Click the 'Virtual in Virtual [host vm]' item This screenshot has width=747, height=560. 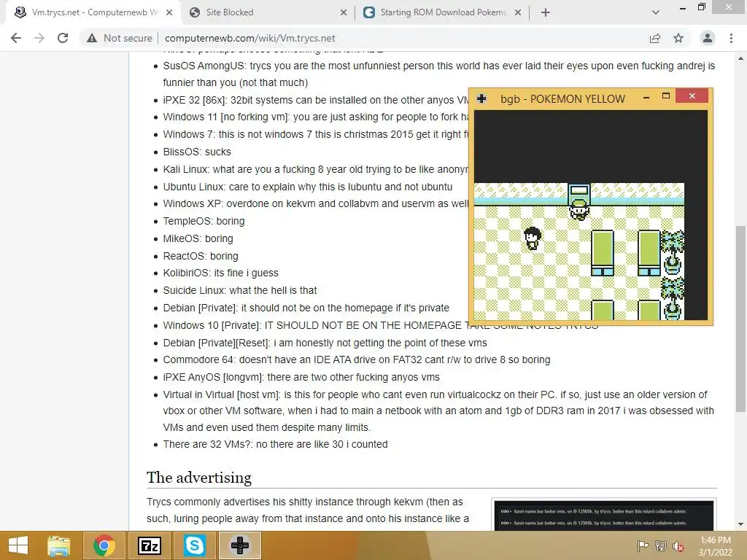tap(438, 411)
